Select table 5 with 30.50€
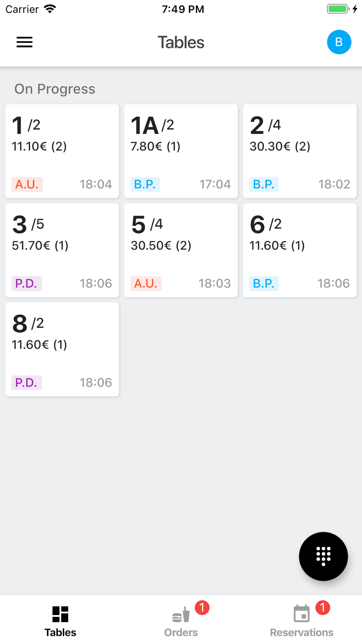 pos(181,250)
